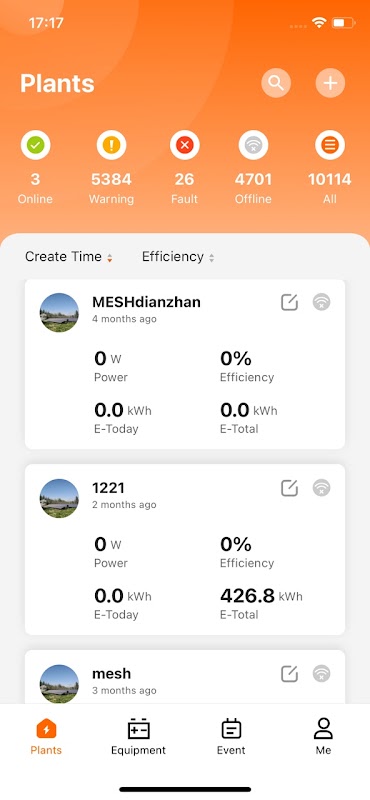Edit the 1221 plant via pencil icon
Viewport: 370px width, 800px height.
click(289, 488)
